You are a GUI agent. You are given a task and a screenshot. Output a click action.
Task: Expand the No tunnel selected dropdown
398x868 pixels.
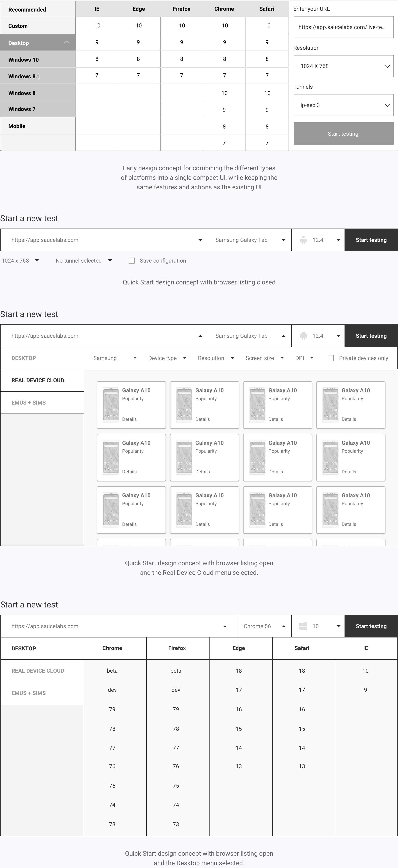[83, 261]
